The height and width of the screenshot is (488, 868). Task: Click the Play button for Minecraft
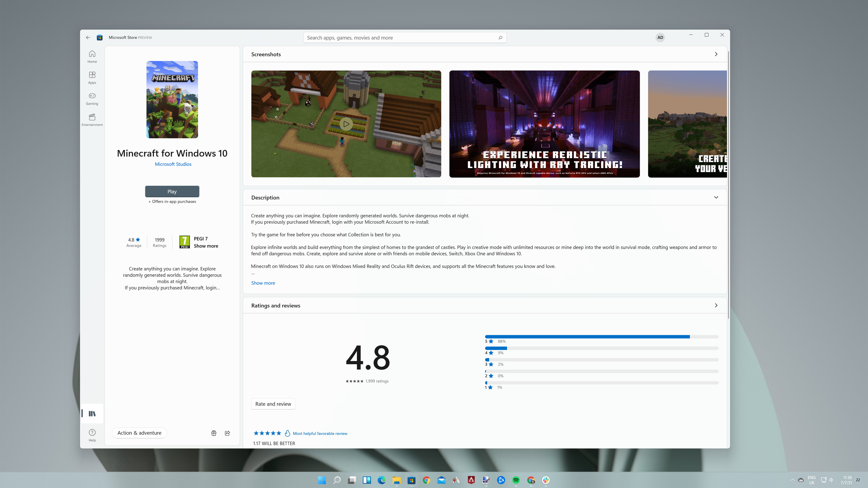click(x=172, y=191)
